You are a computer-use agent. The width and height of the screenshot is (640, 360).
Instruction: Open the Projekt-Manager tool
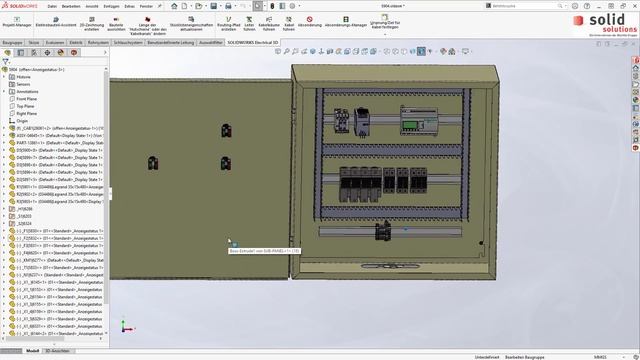17,22
